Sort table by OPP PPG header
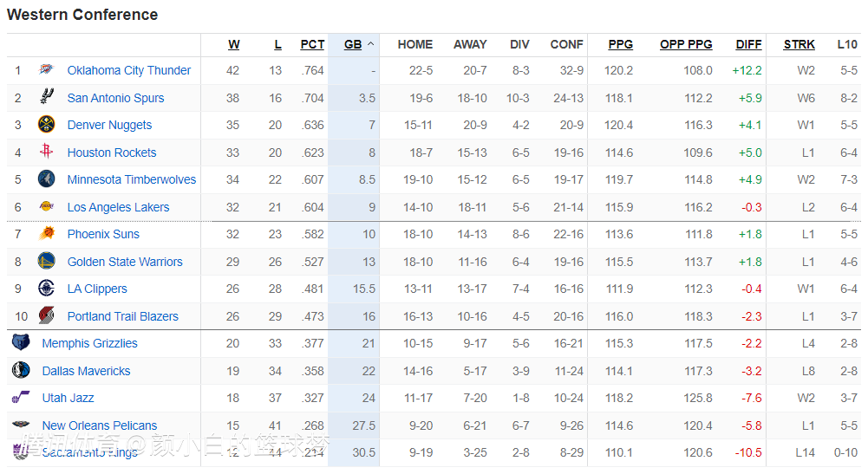This screenshot has height=474, width=868. 686,44
